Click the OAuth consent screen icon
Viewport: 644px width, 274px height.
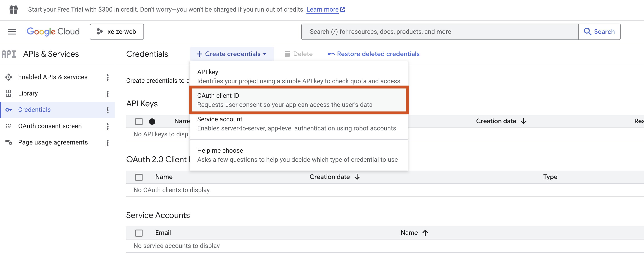(x=9, y=126)
